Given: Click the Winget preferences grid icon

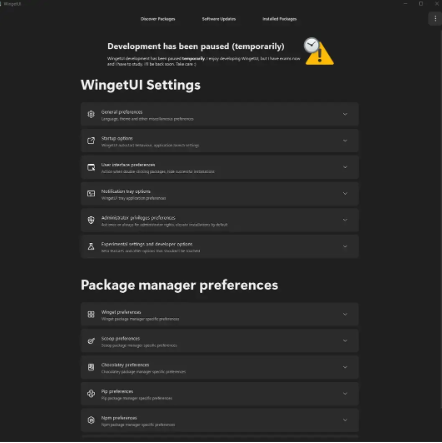Looking at the screenshot, I should [x=91, y=314].
